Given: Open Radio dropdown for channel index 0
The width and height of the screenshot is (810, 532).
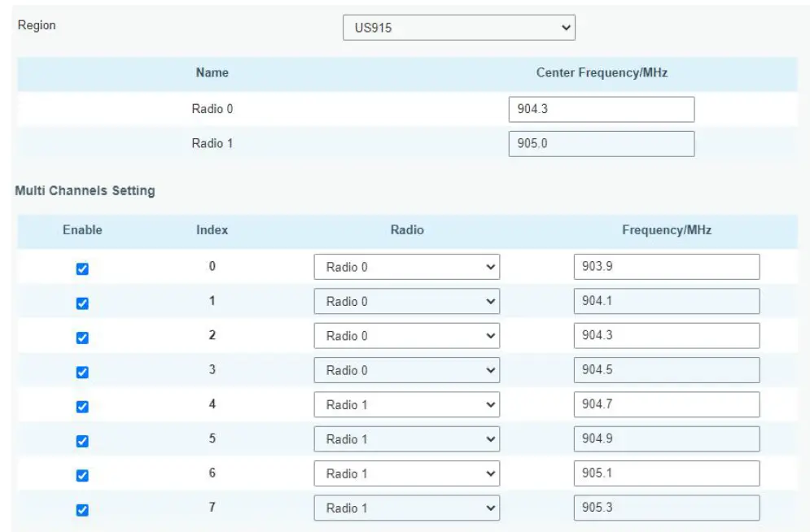Looking at the screenshot, I should tap(406, 267).
